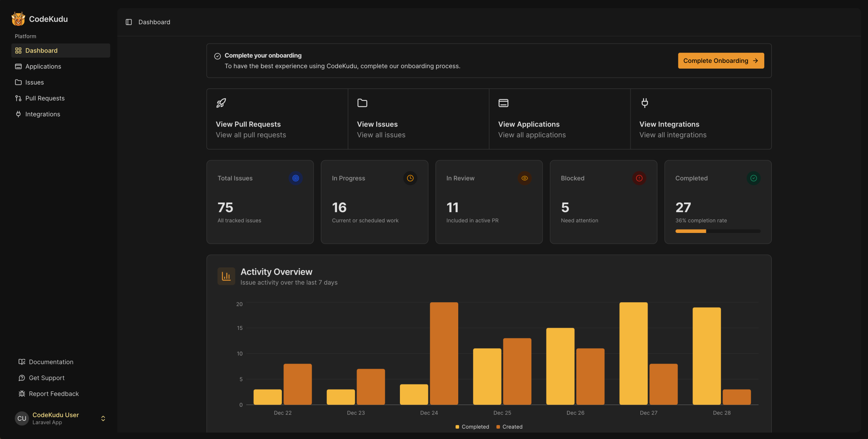Click Report Feedback in the sidebar

(54, 394)
